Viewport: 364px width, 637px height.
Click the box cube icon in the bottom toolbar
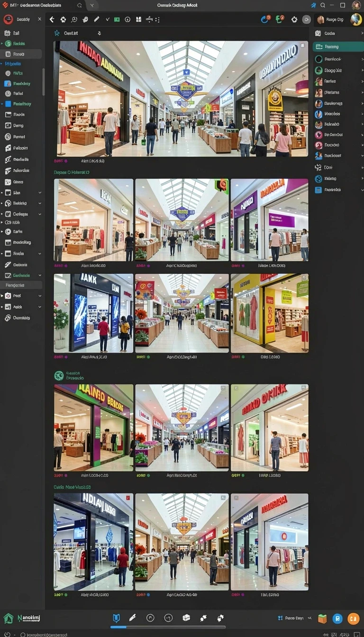[186, 618]
